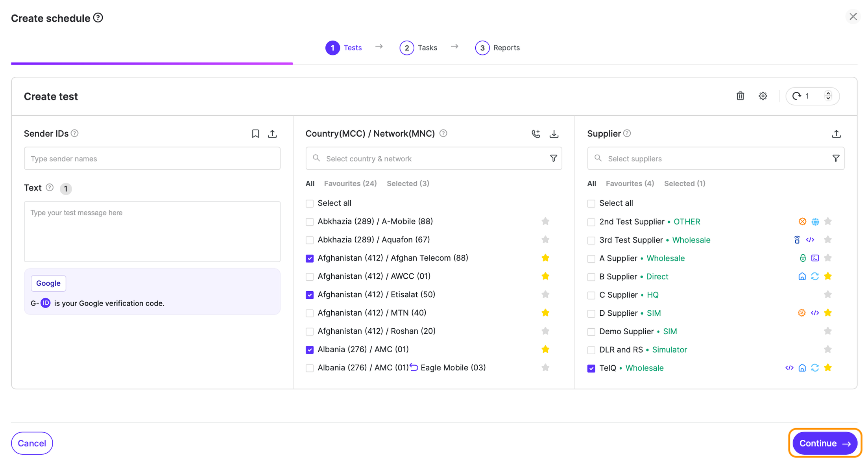Open the filter for country and network search
Viewport: 868px width, 459px height.
point(553,158)
